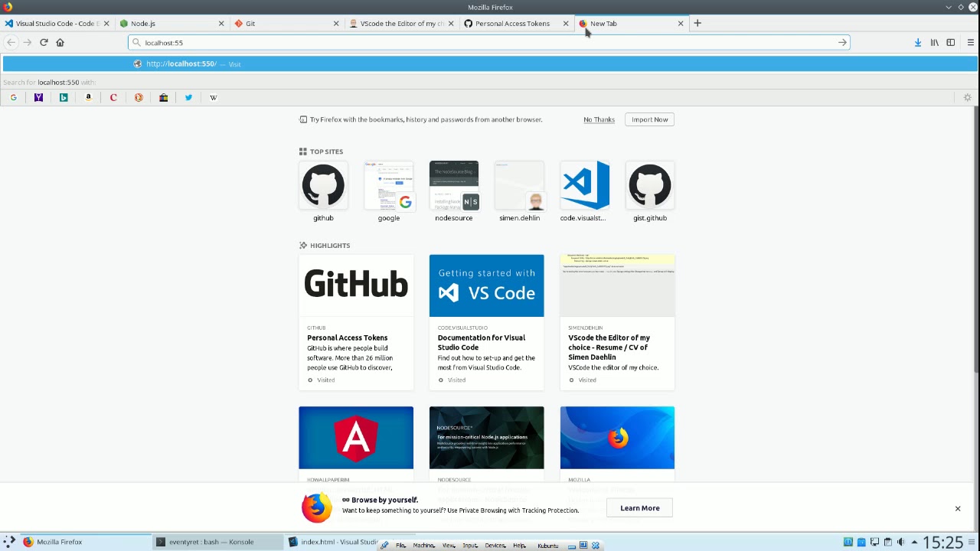Open the gist.github top site tile
Screen dimensions: 980x551
point(650,191)
